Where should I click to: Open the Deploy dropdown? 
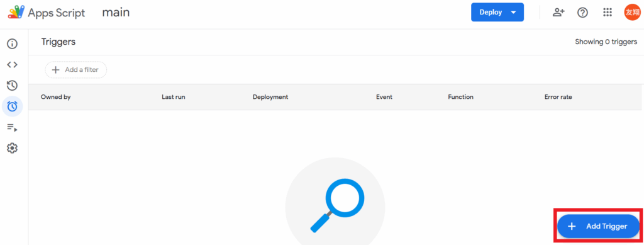(497, 13)
